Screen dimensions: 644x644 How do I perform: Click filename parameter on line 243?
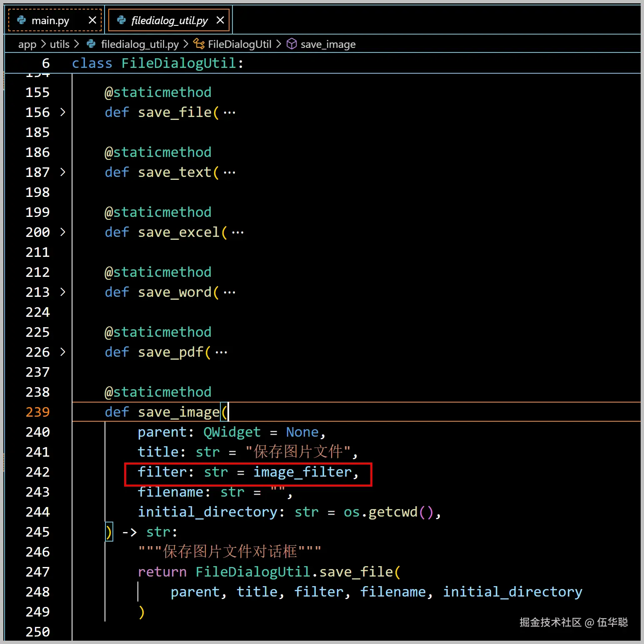170,492
